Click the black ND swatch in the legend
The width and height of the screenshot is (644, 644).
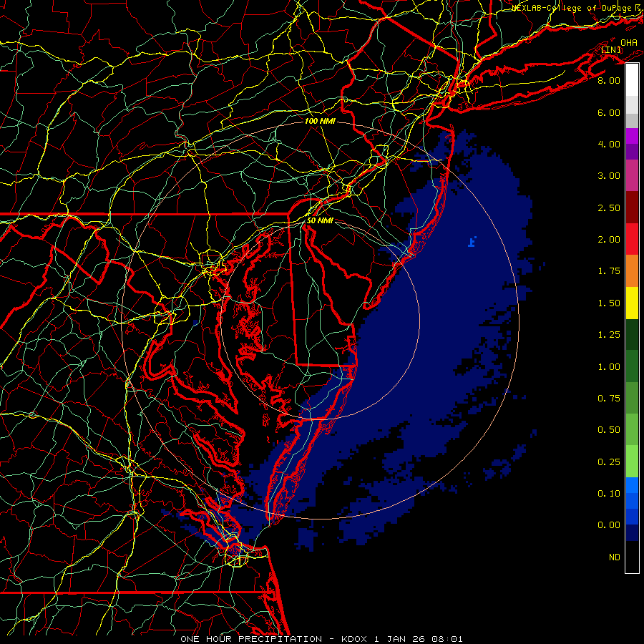632,557
